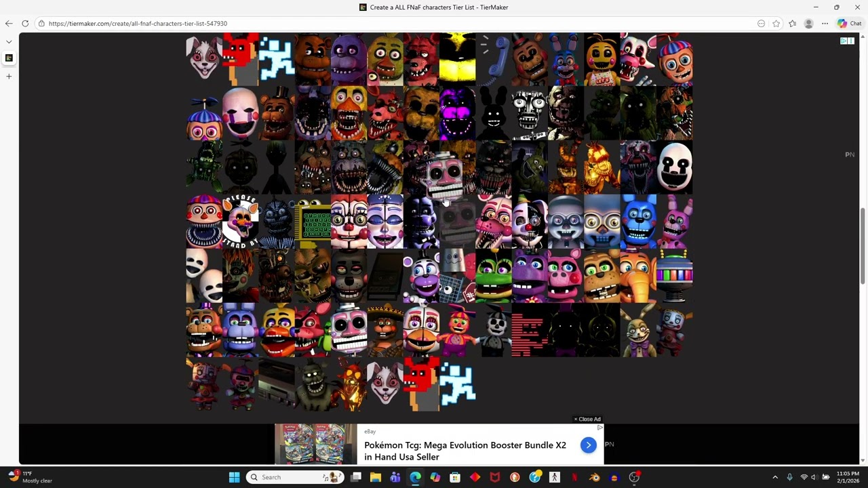Viewport: 868px width, 488px height.
Task: Open the browser profile icon
Action: pyautogui.click(x=808, y=23)
